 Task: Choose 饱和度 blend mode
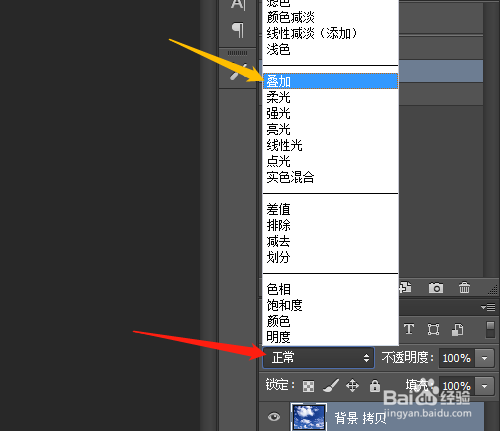point(331,305)
